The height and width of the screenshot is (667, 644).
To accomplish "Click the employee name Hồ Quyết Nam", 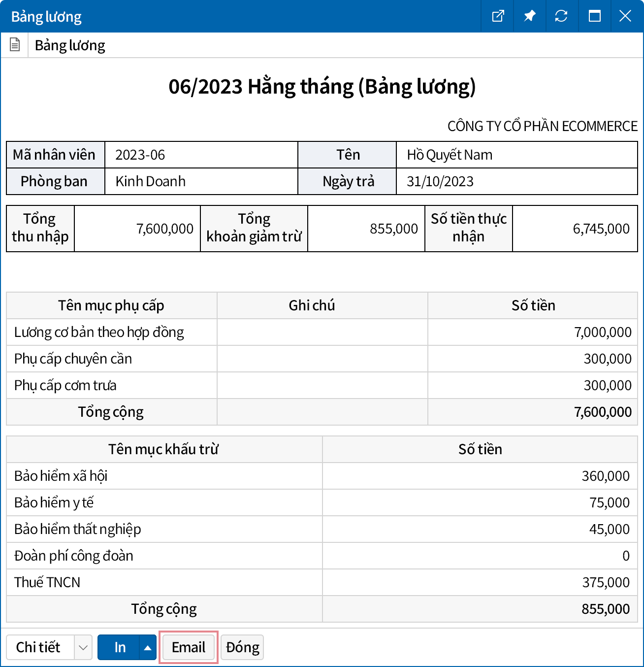I will (x=450, y=155).
